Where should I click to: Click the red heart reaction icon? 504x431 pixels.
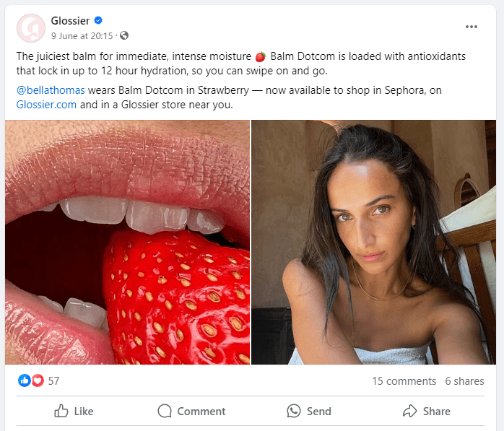(37, 380)
